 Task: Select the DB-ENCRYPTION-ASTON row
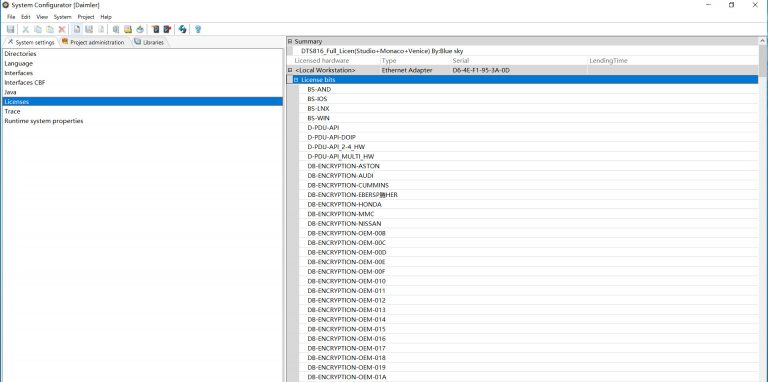point(528,166)
